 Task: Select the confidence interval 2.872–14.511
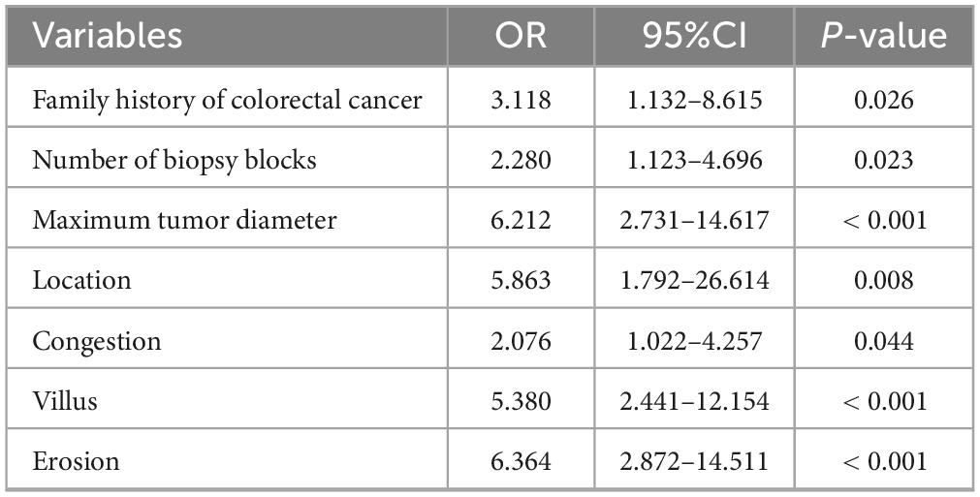(x=694, y=461)
